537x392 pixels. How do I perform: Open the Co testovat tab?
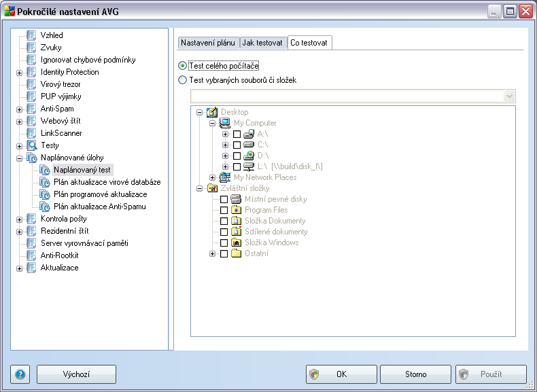[309, 43]
